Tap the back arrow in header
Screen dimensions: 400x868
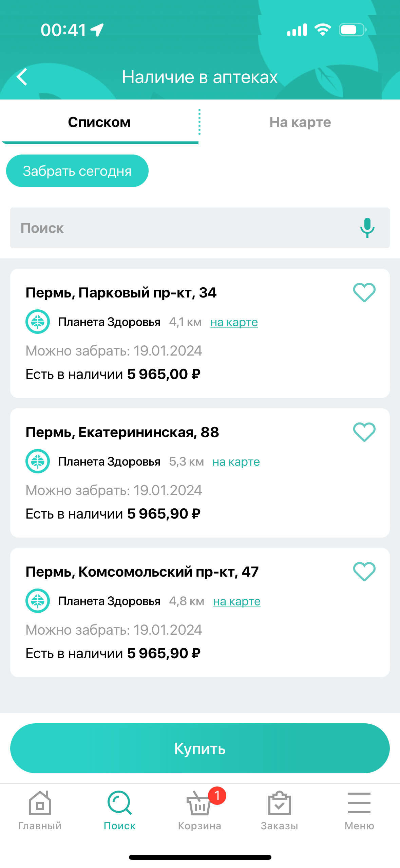point(22,77)
